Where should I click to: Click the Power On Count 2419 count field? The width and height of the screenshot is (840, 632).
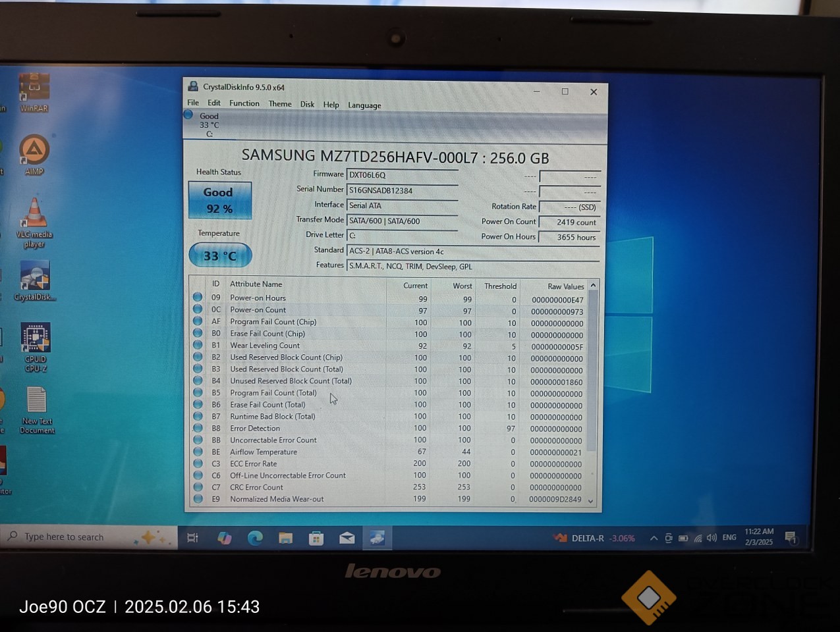pos(569,222)
